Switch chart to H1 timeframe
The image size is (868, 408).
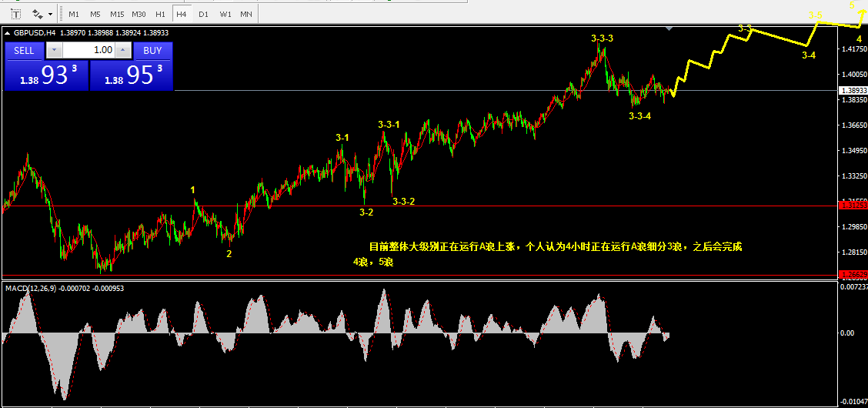click(x=160, y=14)
